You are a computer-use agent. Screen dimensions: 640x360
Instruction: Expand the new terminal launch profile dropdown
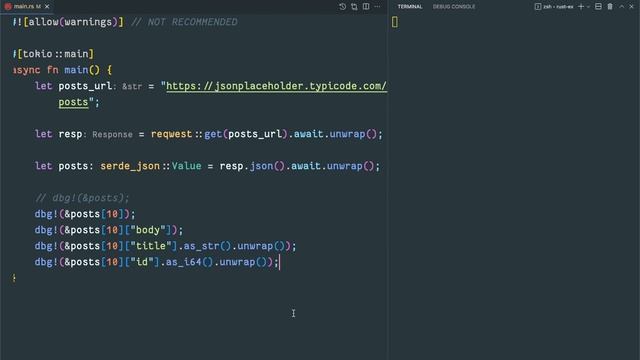[588, 7]
